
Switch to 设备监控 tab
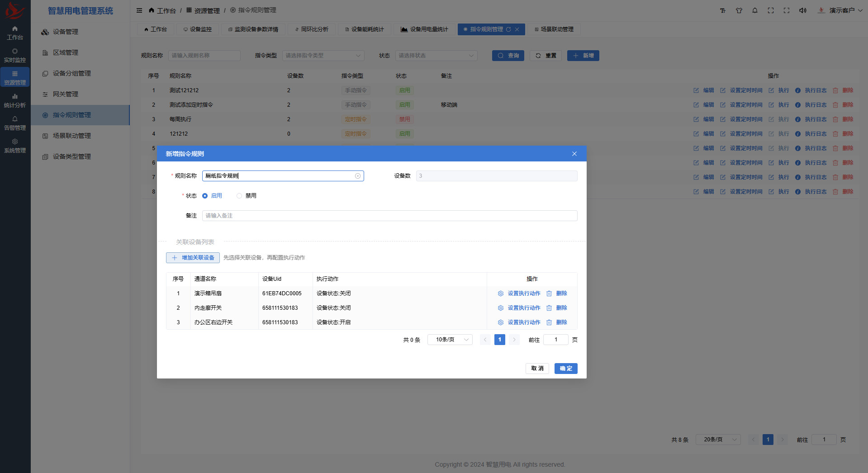[198, 29]
